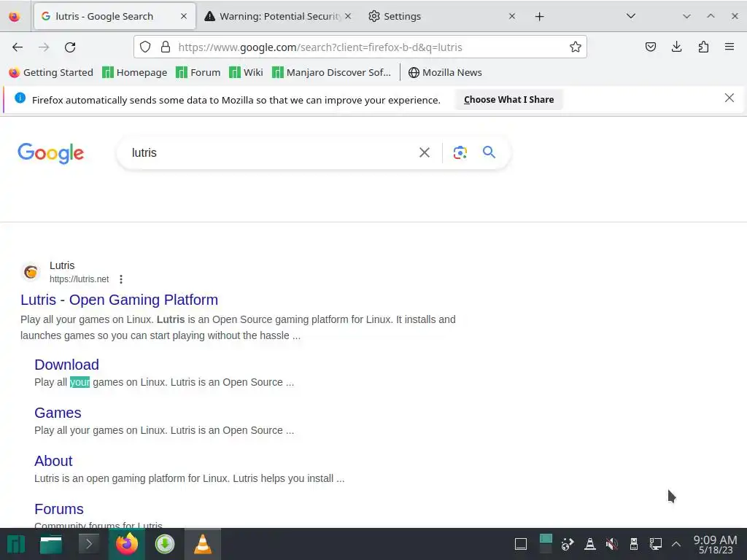The height and width of the screenshot is (560, 747).
Task: Switch to Firefox in the taskbar
Action: pyautogui.click(x=127, y=544)
